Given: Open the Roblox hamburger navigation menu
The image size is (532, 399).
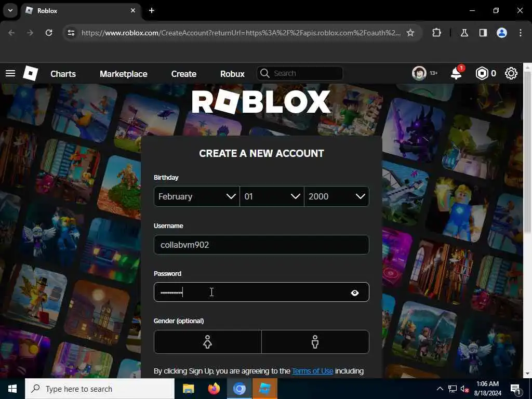Looking at the screenshot, I should pos(10,73).
